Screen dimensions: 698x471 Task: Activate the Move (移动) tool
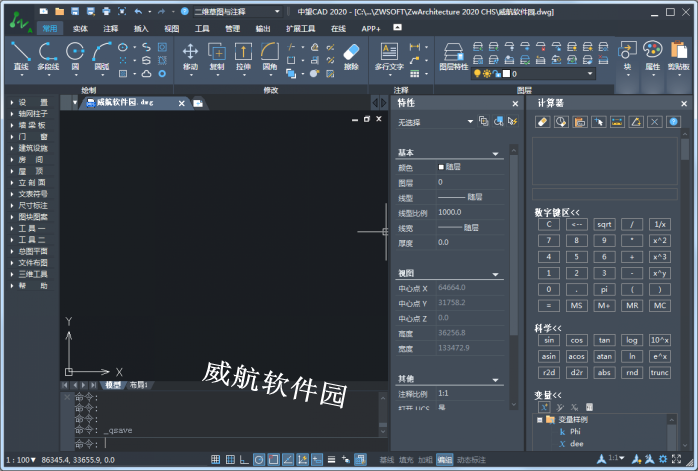[x=190, y=56]
